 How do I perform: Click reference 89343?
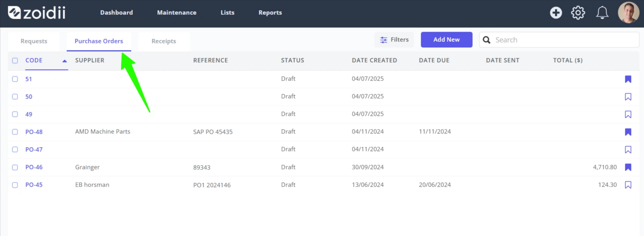click(202, 168)
